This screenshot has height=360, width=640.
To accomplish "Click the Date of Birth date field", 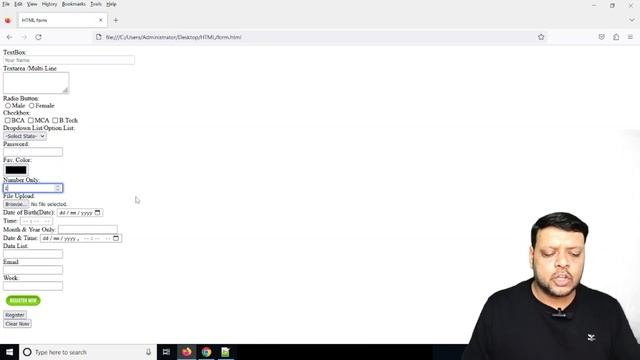I will click(80, 213).
